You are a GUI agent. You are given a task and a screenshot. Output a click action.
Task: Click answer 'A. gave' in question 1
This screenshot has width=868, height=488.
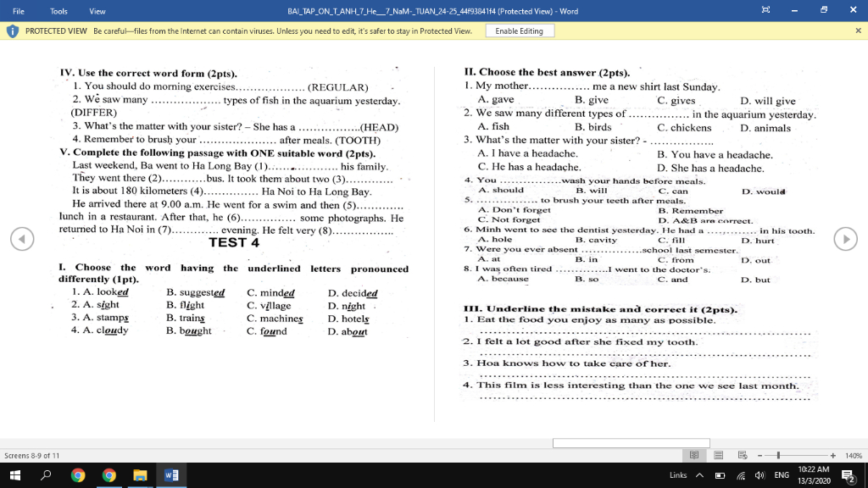tap(495, 100)
